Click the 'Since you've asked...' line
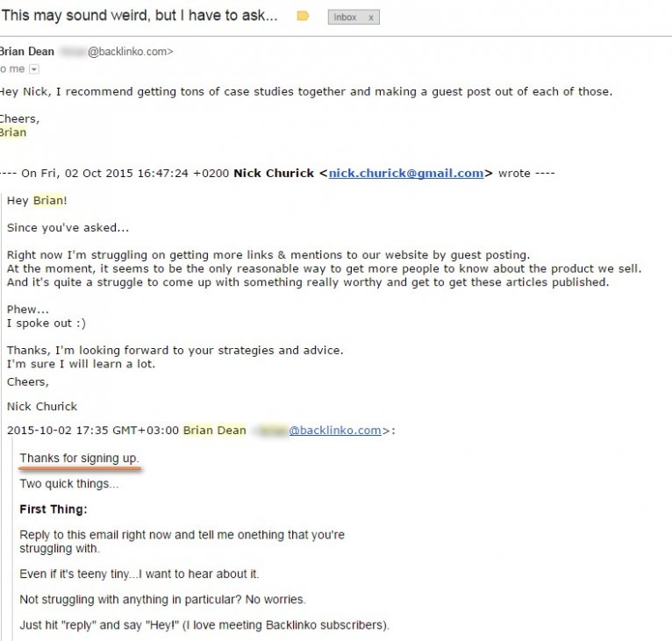Screen dimensions: 672x641 point(68,227)
